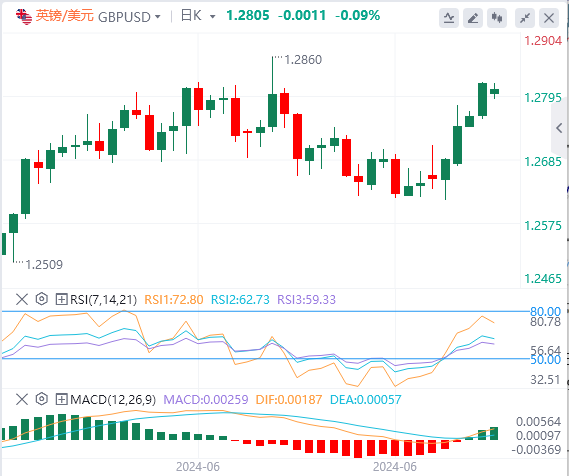Click the GBPUSD flag icon

pos(24,17)
